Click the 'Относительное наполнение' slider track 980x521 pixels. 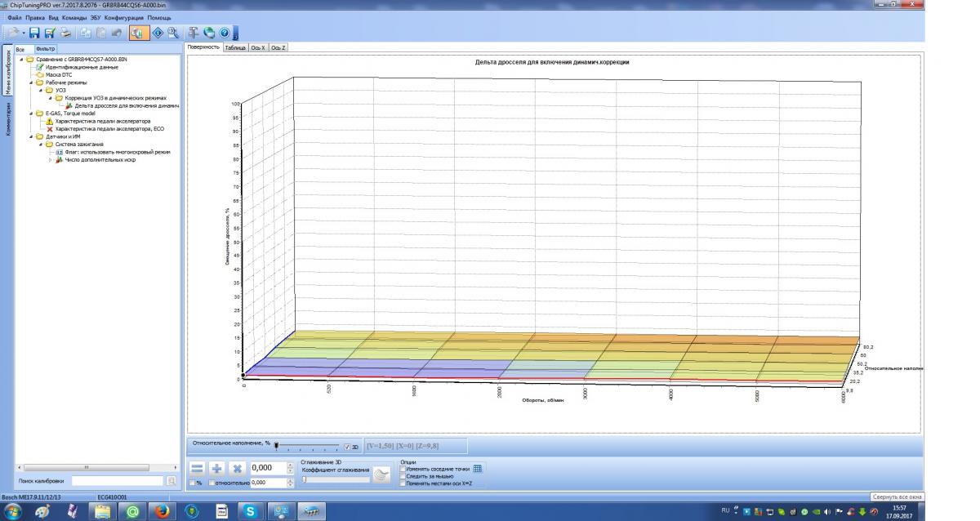310,446
